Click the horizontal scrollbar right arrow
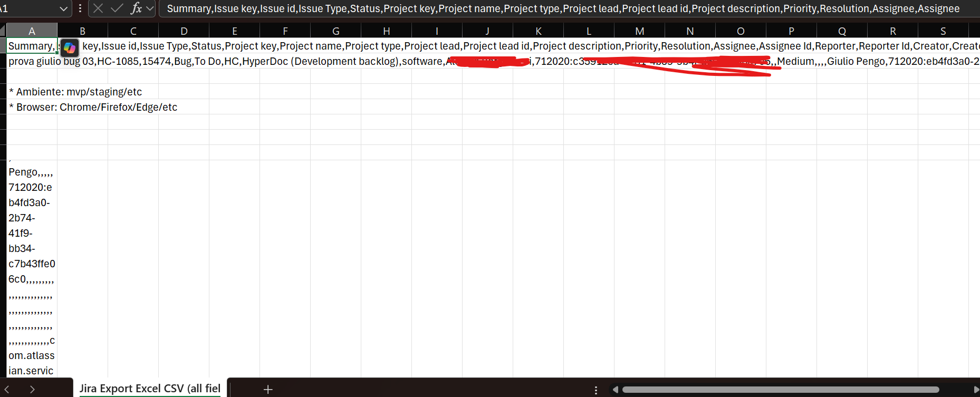980x397 pixels. [976, 390]
